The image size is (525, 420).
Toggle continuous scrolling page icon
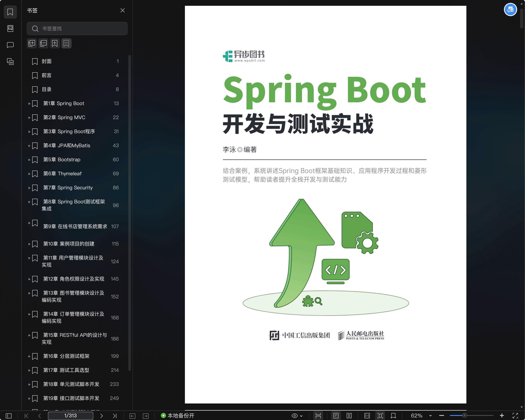coord(318,416)
